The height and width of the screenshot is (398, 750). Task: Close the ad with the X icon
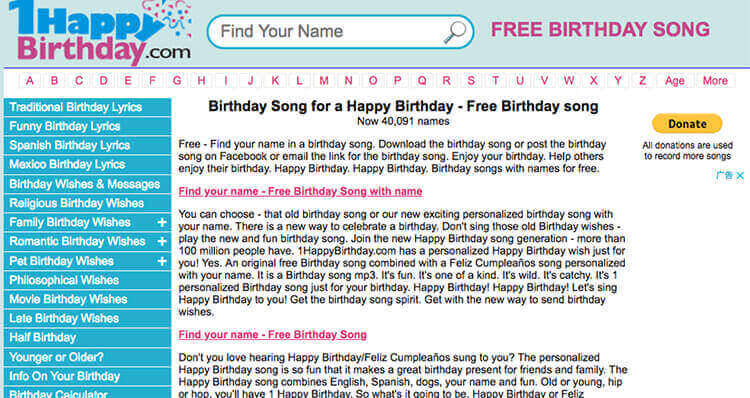click(740, 176)
